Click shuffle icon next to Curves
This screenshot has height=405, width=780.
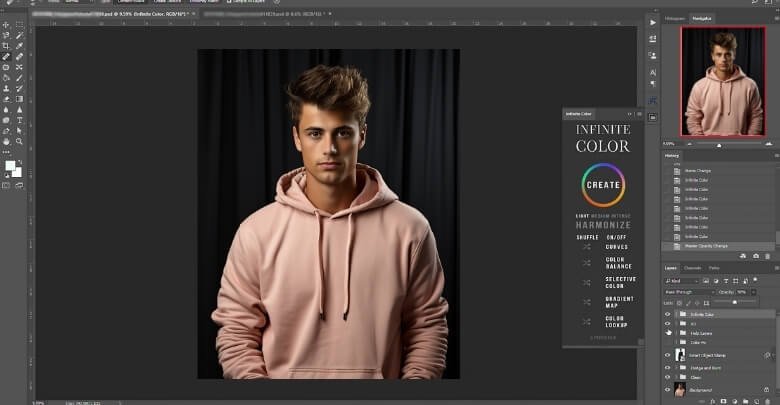[x=587, y=247]
